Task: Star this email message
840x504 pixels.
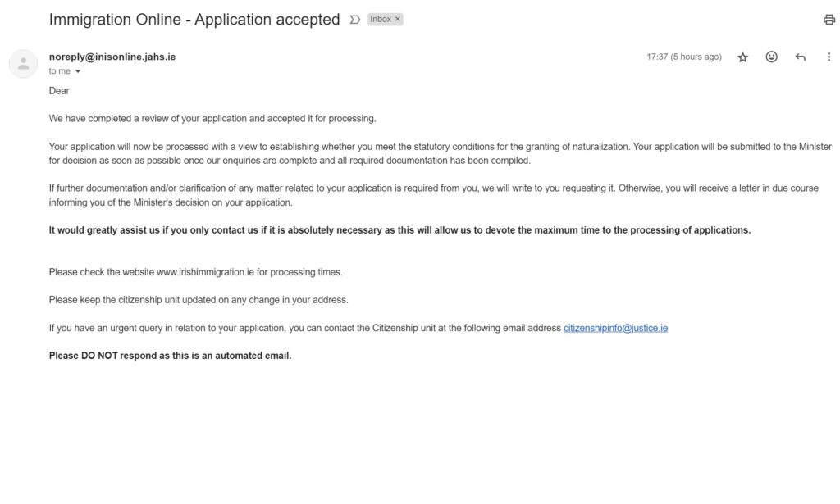Action: tap(742, 57)
